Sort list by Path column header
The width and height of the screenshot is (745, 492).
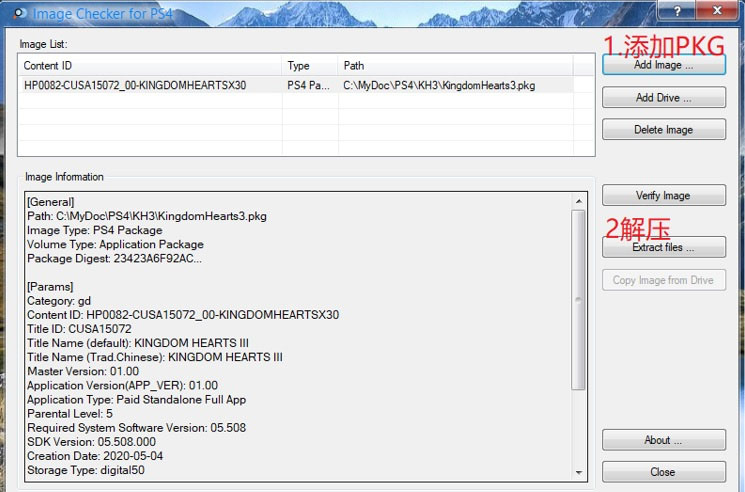tap(456, 66)
